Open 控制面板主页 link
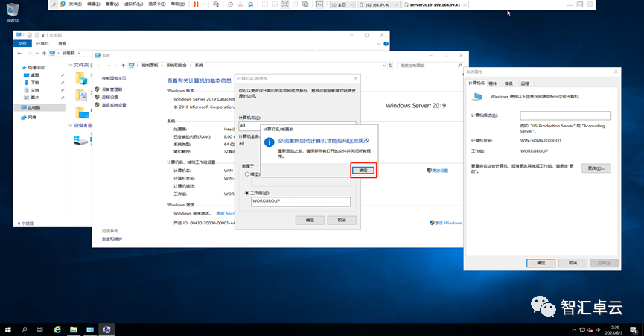 tap(114, 78)
